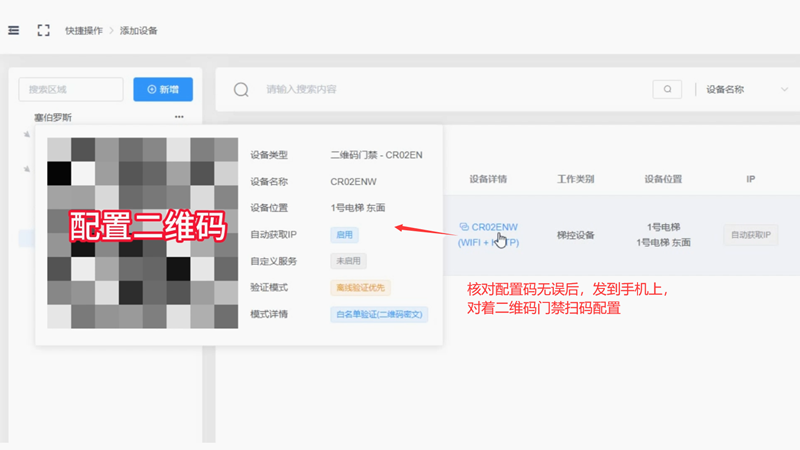Toggle the hamburger sidebar menu icon

coord(14,31)
